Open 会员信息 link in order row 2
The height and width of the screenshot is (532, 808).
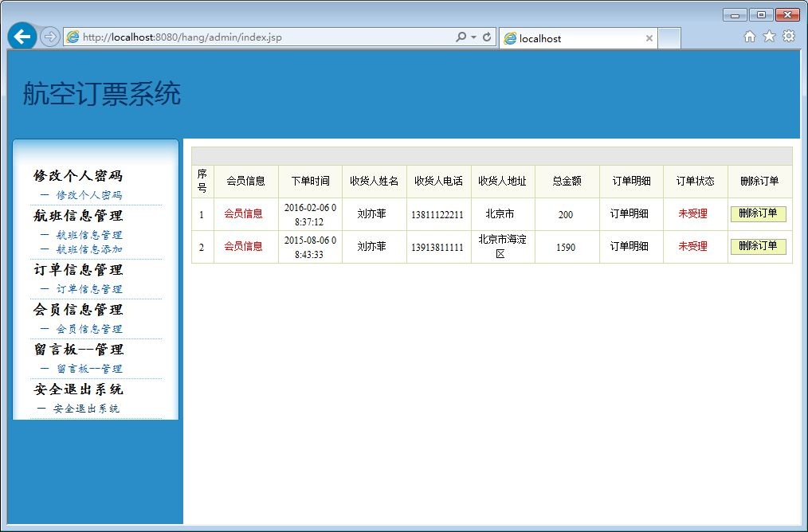(243, 246)
